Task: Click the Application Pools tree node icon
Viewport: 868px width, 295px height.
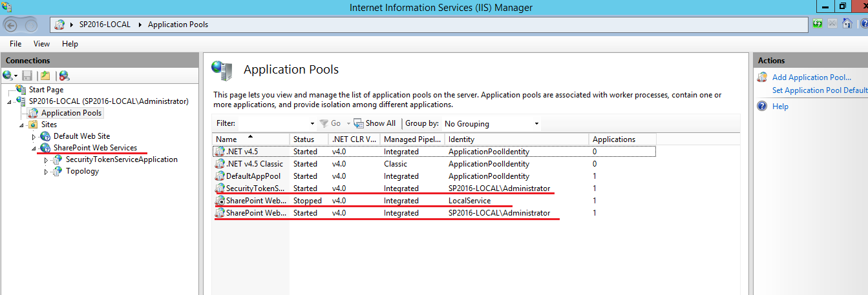Action: (34, 113)
